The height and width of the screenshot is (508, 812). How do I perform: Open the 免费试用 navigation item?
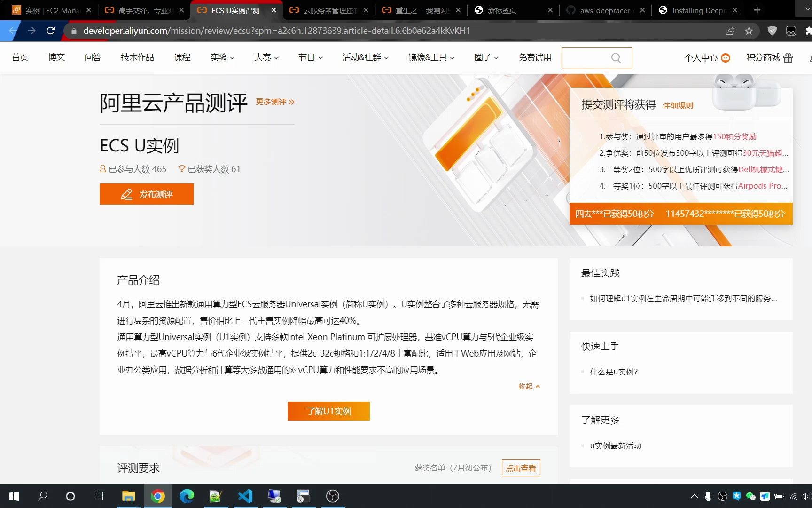tap(535, 57)
